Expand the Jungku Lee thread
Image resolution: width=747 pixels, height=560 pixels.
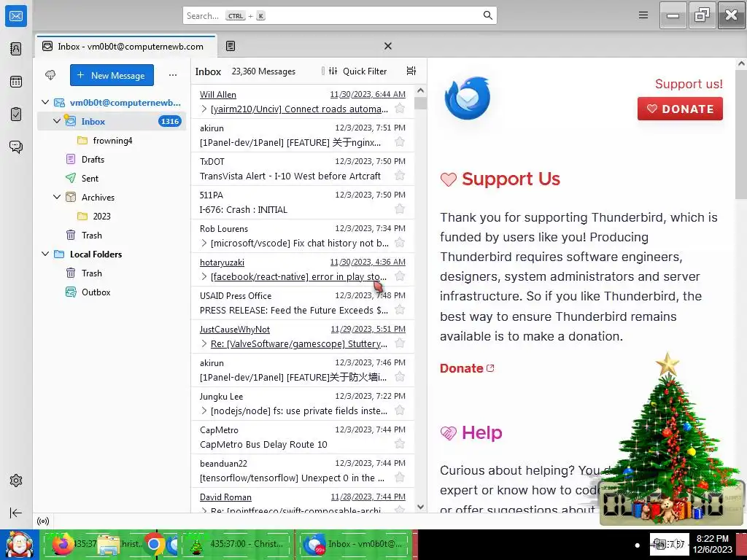point(204,411)
